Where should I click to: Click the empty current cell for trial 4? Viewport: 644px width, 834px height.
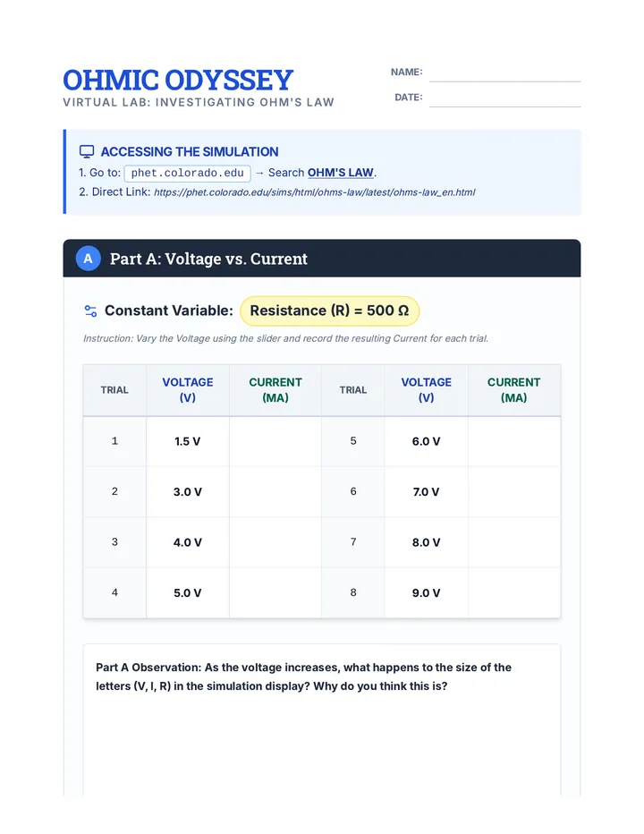click(x=275, y=593)
